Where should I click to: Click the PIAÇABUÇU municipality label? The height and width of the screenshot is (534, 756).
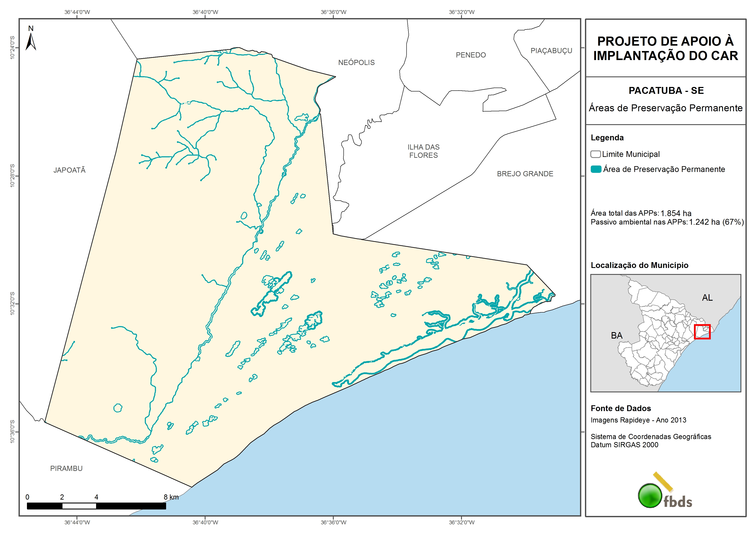coord(551,51)
